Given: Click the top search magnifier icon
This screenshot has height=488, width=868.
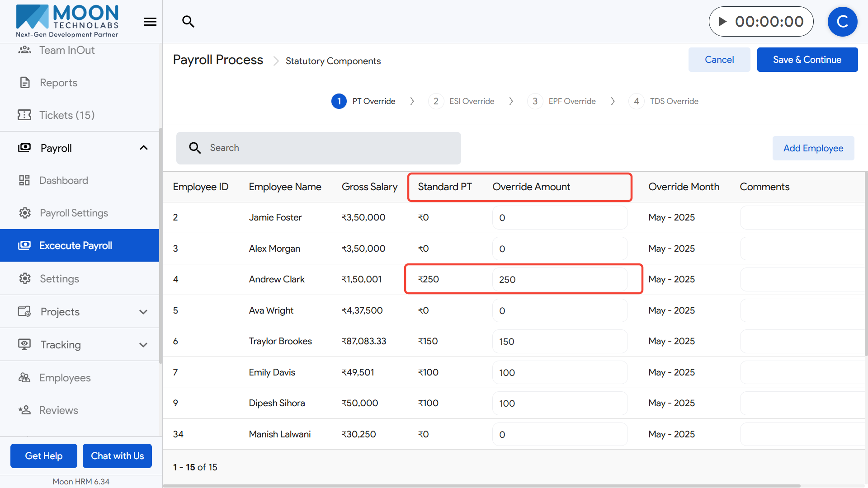Looking at the screenshot, I should tap(188, 21).
